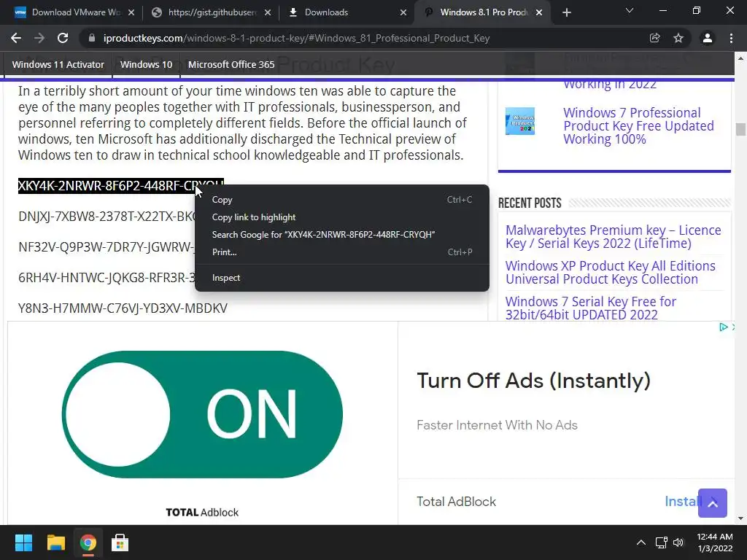
Task: Click the page scrollbar thumb
Action: [740, 129]
